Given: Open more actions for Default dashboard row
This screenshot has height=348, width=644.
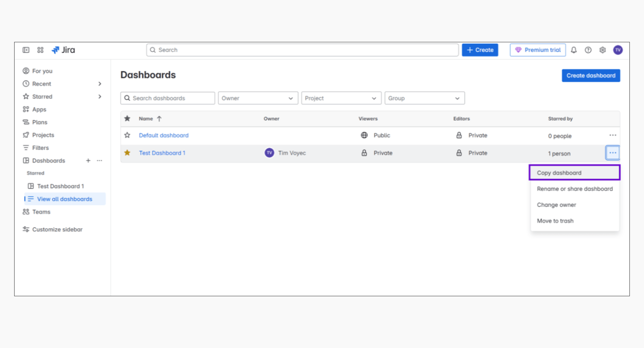Looking at the screenshot, I should coord(612,135).
